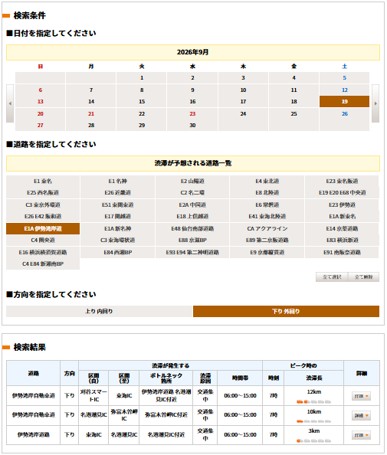The image size is (387, 455).
Task: Toggle the E6 常磐道 road
Action: [267, 205]
